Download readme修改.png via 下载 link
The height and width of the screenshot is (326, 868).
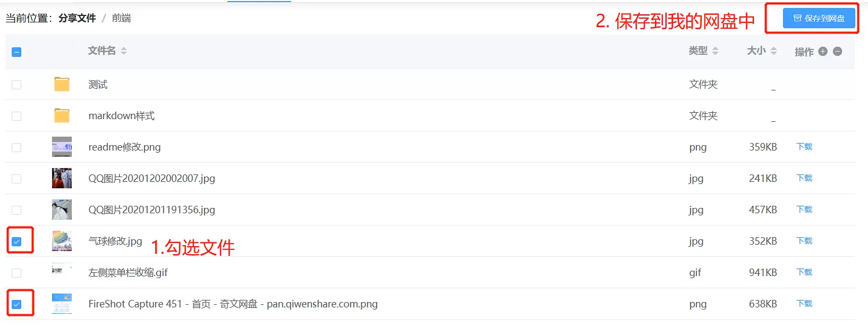point(804,147)
